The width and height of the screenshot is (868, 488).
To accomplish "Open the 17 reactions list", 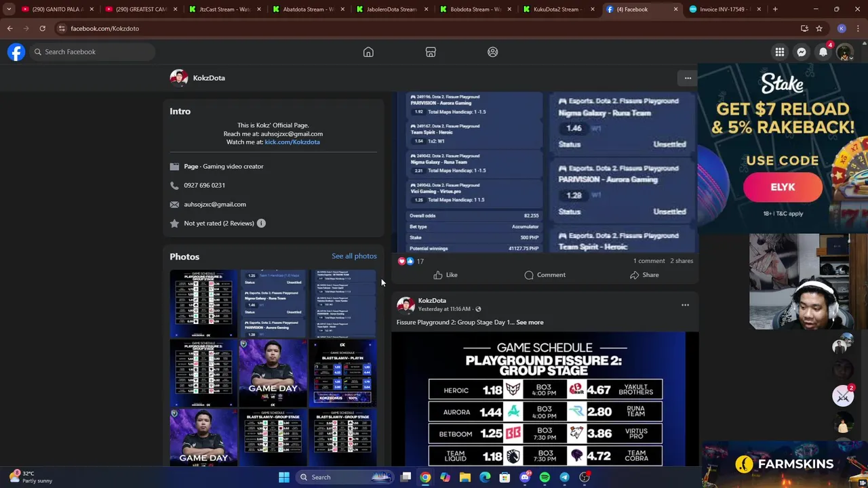I will pos(410,261).
